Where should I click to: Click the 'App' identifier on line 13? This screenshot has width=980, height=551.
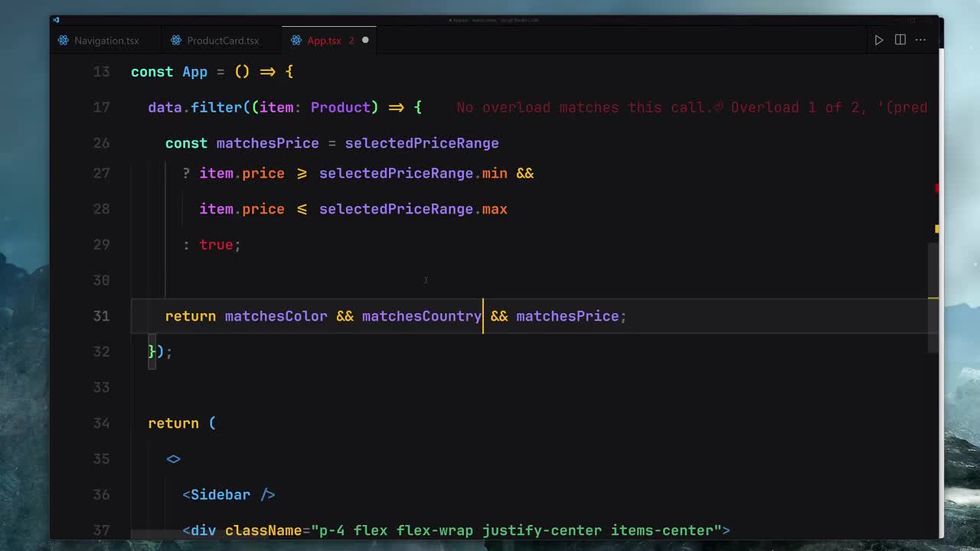point(195,72)
